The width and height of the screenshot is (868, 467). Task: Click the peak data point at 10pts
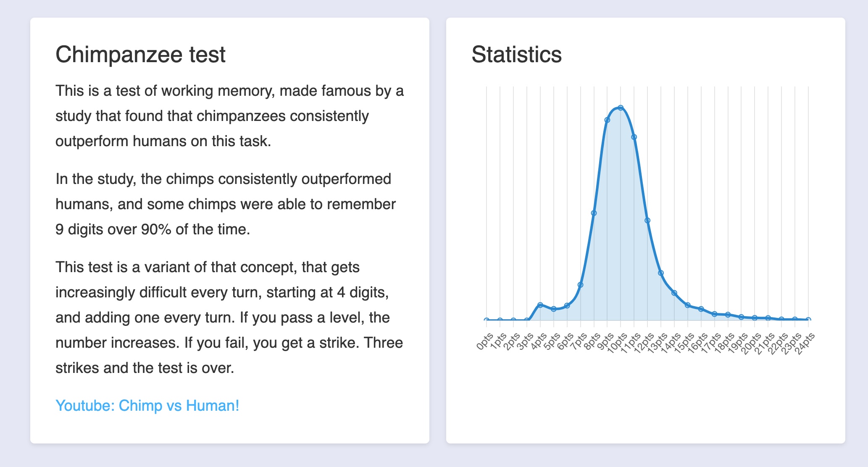[621, 108]
